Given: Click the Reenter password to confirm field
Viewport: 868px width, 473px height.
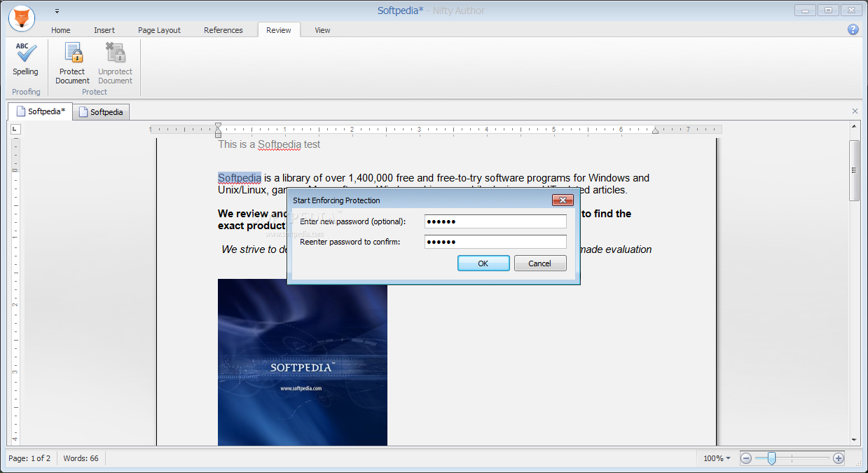Looking at the screenshot, I should pos(495,242).
